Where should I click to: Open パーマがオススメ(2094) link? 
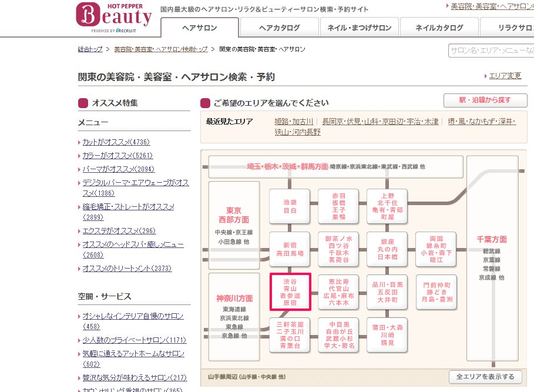119,169
